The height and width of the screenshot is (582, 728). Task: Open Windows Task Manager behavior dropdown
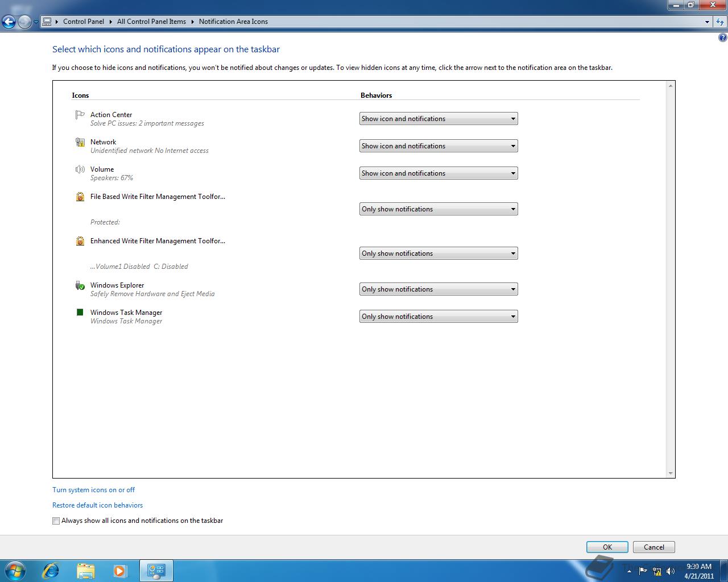439,317
